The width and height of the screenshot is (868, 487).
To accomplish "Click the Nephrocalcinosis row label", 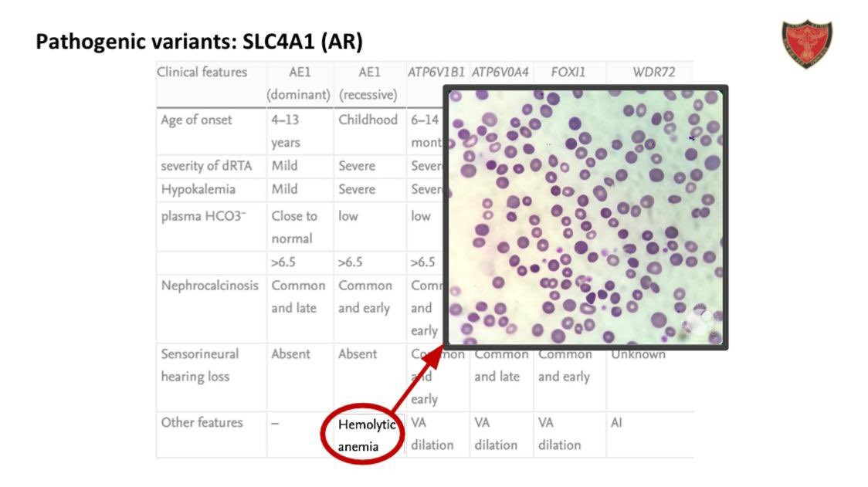I will 209,286.
